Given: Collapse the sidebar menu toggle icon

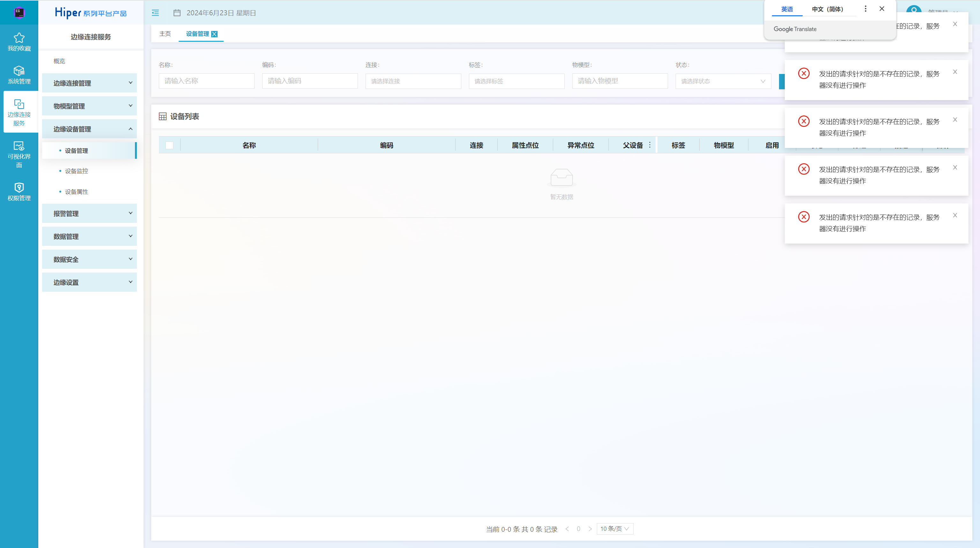Looking at the screenshot, I should click(x=155, y=13).
